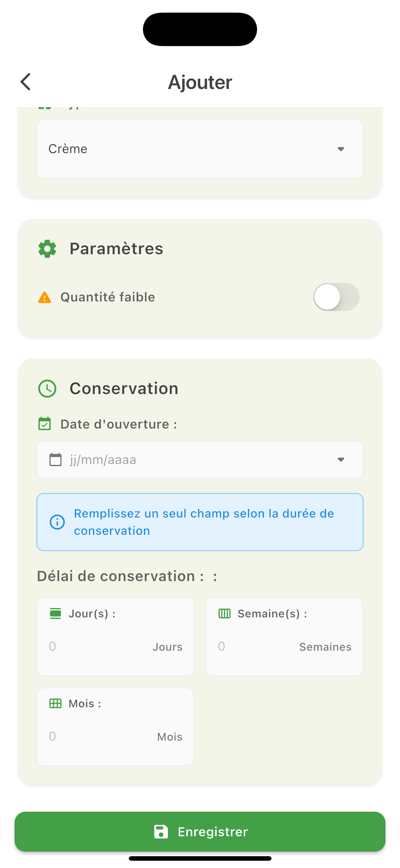This screenshot has height=868, width=400.
Task: Click the green week icon beside Semaine(s)
Action: point(225,613)
